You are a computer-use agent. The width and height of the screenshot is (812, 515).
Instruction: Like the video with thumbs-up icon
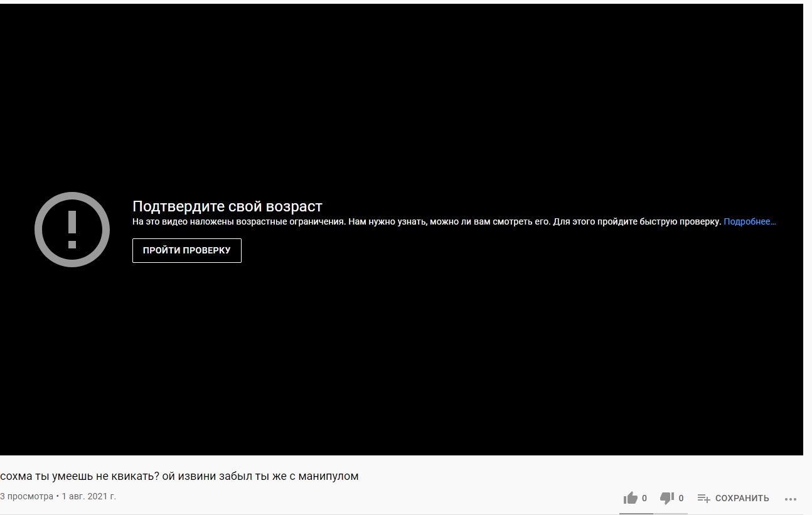(630, 498)
